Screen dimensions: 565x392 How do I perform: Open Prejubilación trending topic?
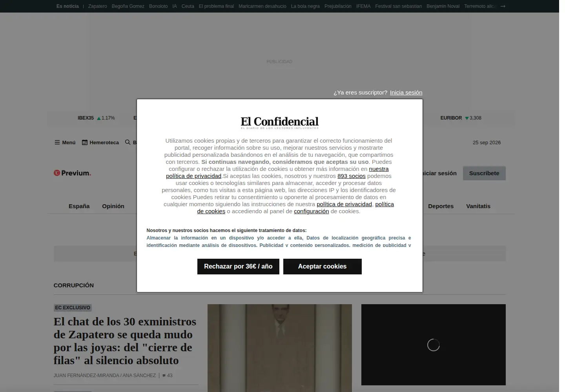338,6
